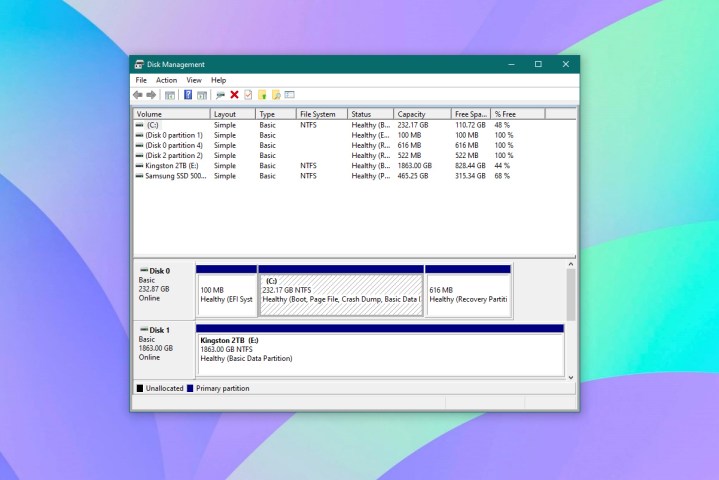Select the (C:) 232.17 GB NTFS partition block

(341, 290)
